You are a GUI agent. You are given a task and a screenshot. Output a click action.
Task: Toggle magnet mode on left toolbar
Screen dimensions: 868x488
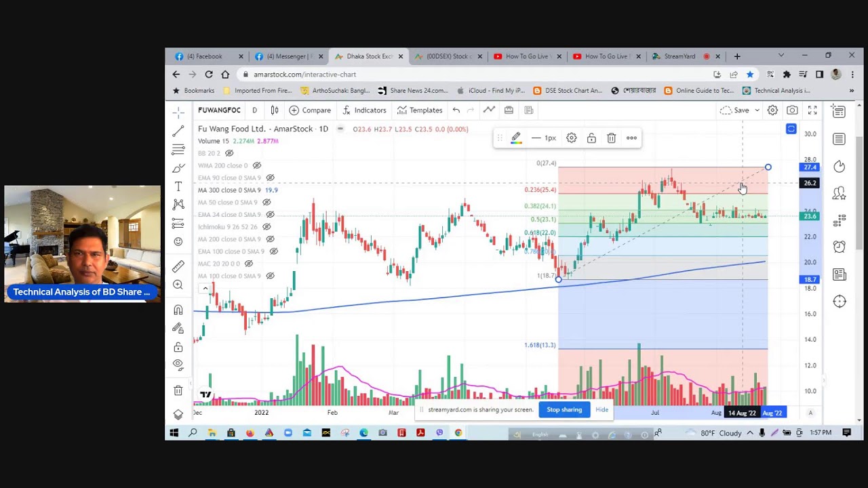click(178, 310)
